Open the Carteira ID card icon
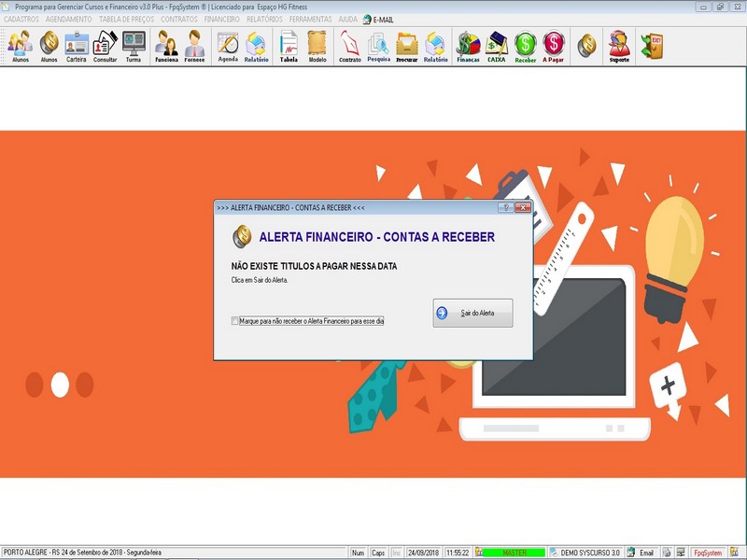 point(77,46)
